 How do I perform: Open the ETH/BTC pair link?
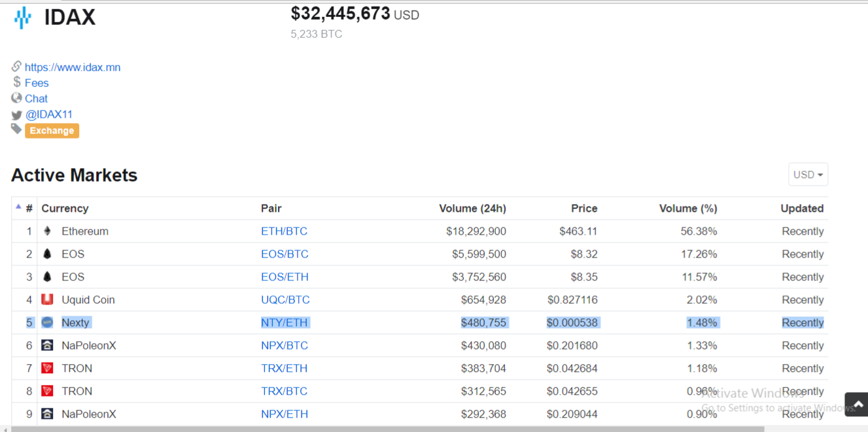pyautogui.click(x=284, y=231)
